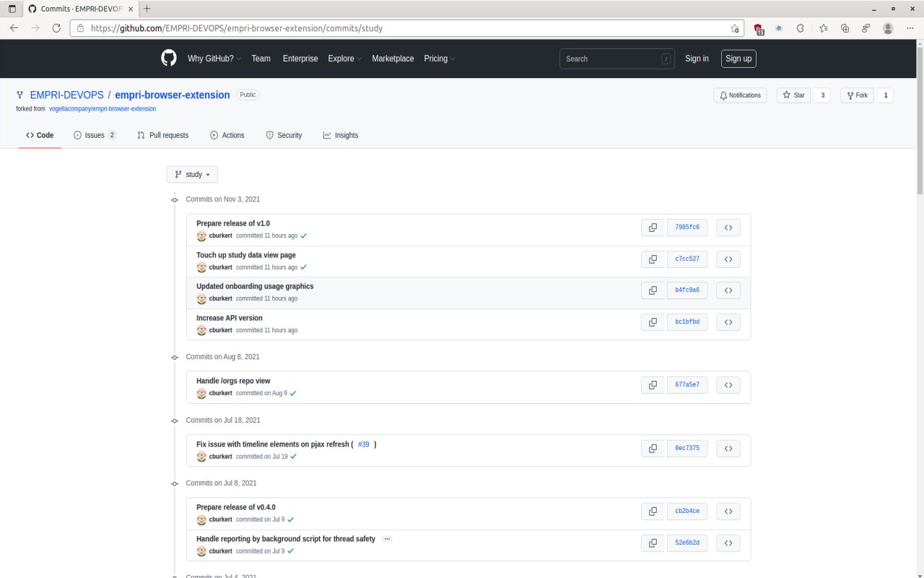Expand the Pricing menu
The height and width of the screenshot is (578, 924).
439,59
